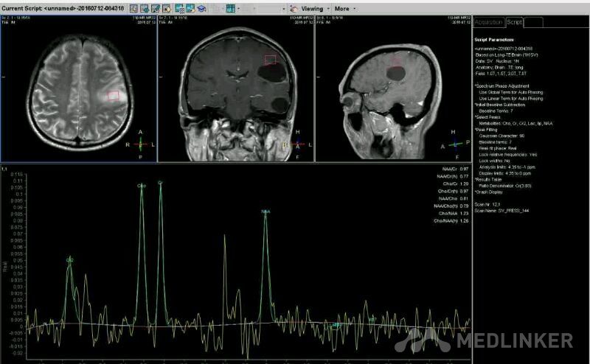Click the Cho peak label on spectrum
The image size is (590, 364).
pyautogui.click(x=142, y=186)
